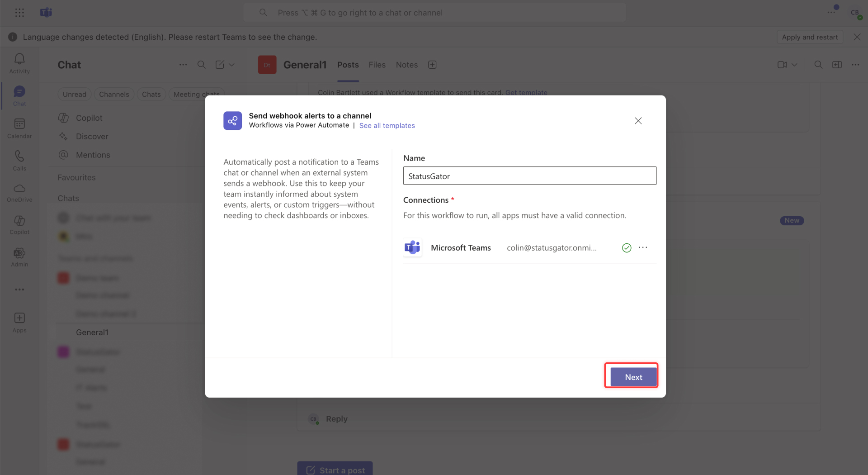Viewport: 868px width, 475px height.
Task: Filter chats by Unread
Action: 75,94
